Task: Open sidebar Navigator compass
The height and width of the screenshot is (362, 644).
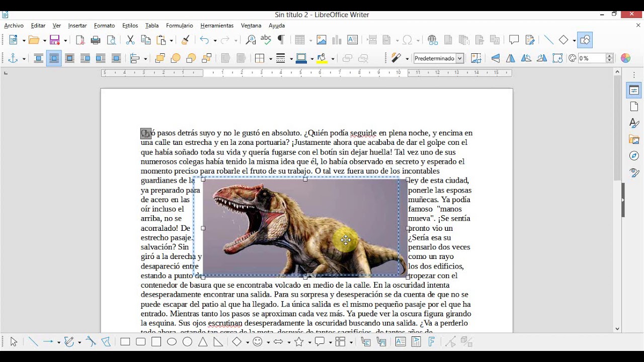Action: [x=634, y=156]
